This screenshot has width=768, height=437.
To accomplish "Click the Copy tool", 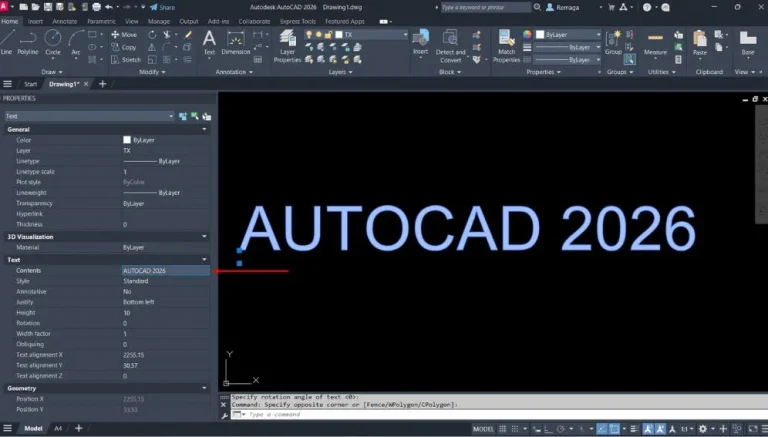I will click(124, 48).
